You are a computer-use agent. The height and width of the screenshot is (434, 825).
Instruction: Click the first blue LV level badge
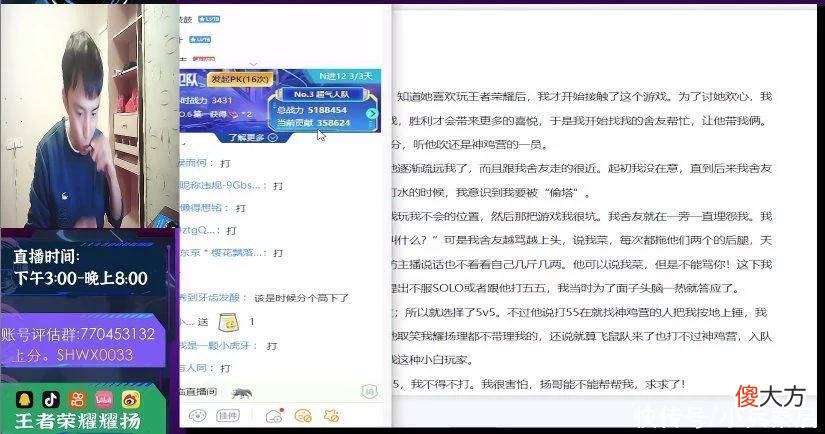click(209, 19)
